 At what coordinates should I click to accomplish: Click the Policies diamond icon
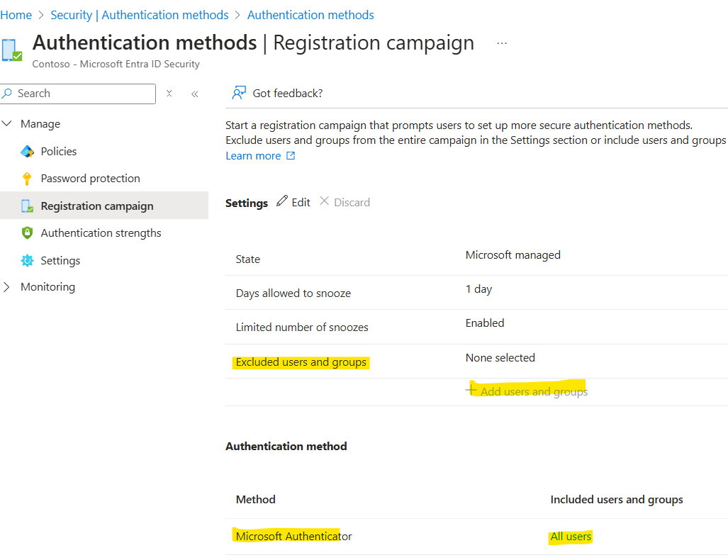pos(28,152)
